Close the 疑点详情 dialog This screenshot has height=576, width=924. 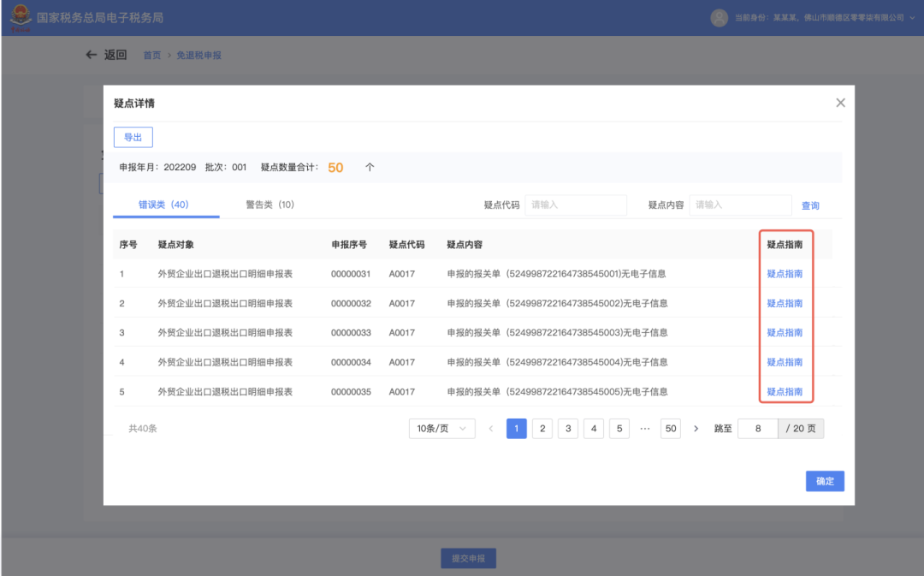(x=840, y=103)
